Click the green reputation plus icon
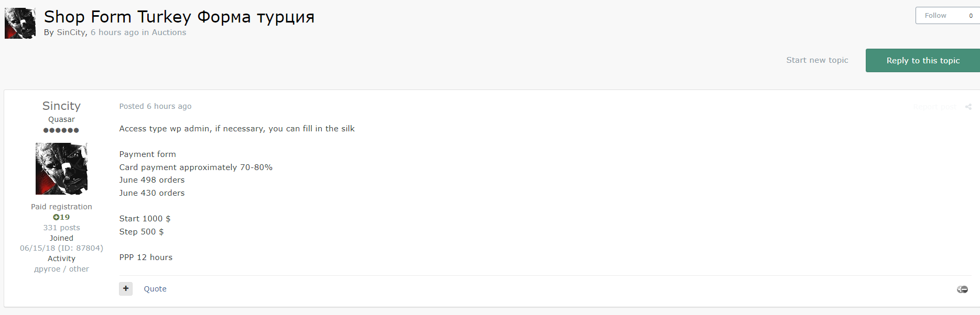This screenshot has height=315, width=980. [56, 217]
